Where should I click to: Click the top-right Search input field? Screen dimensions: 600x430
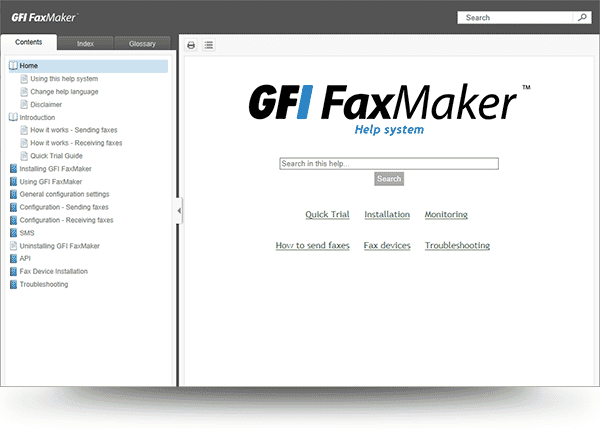point(515,18)
